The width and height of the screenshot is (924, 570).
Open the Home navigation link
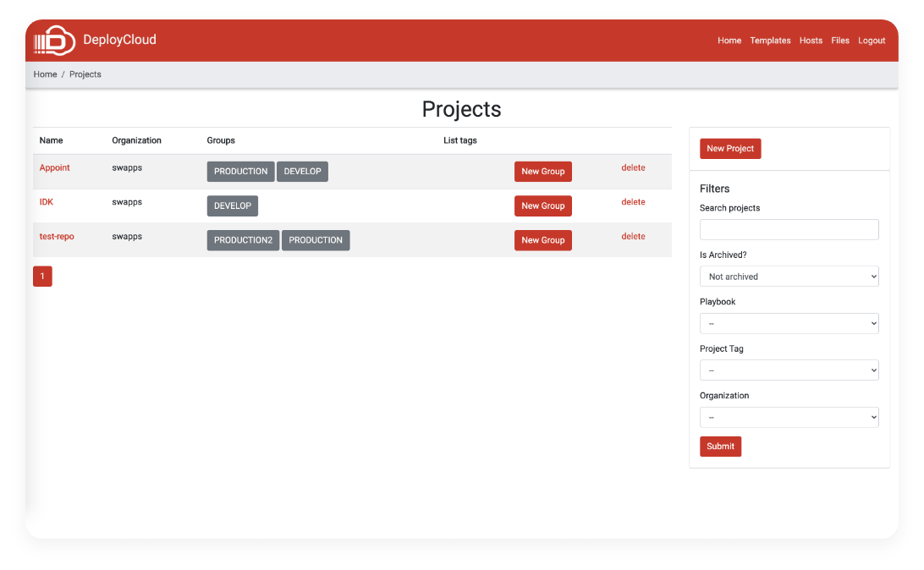pyautogui.click(x=729, y=41)
